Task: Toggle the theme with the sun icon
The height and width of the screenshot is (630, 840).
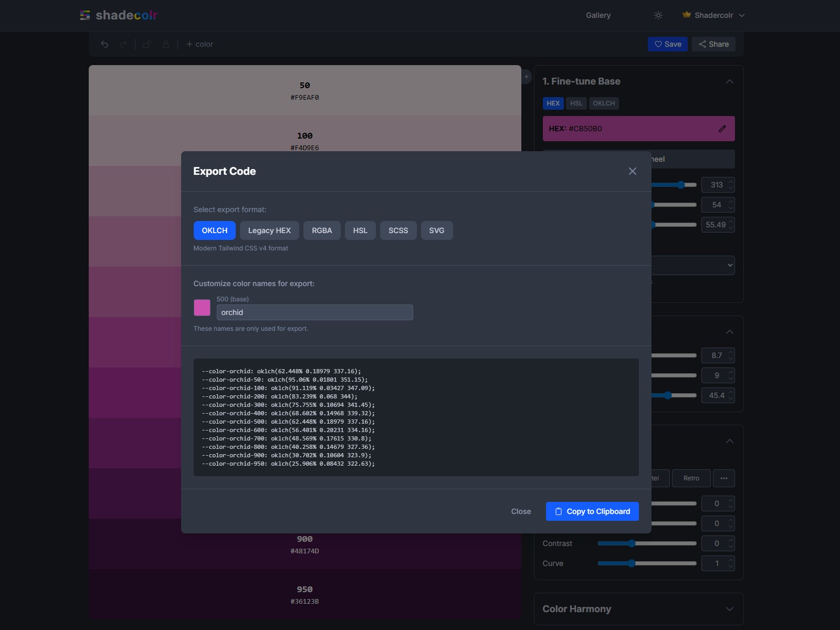Action: pyautogui.click(x=658, y=15)
